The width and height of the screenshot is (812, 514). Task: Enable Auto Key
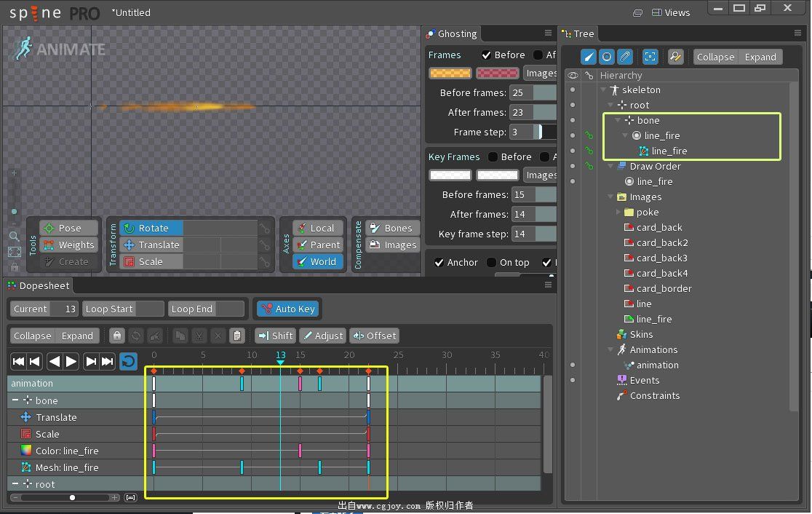coord(288,309)
